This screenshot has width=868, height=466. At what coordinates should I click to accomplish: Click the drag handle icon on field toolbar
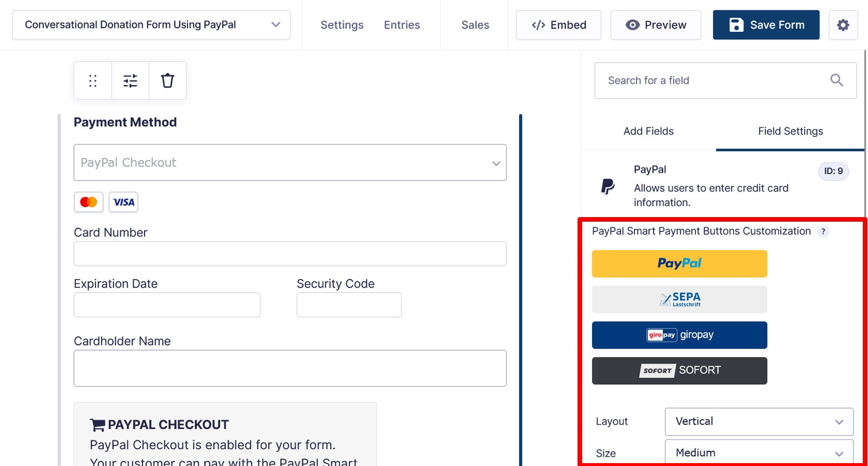click(x=93, y=80)
